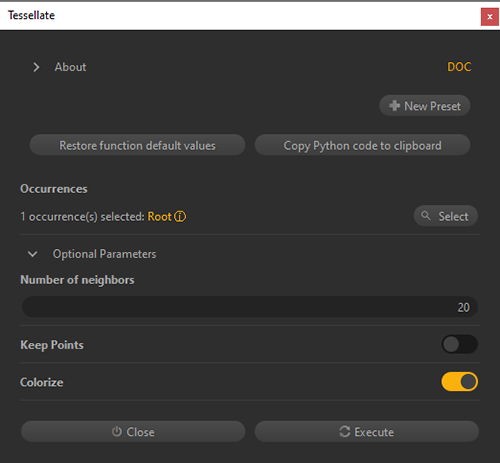Click the Select occurrences button

pos(446,216)
